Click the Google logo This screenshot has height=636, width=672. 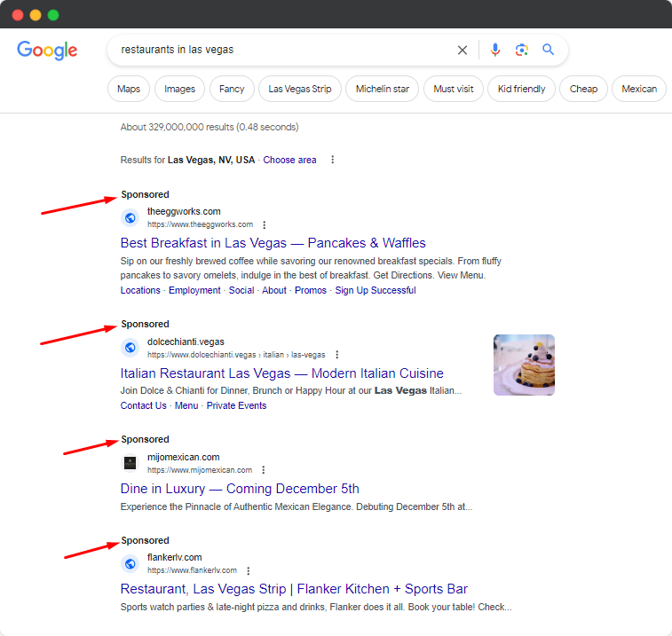tap(47, 51)
